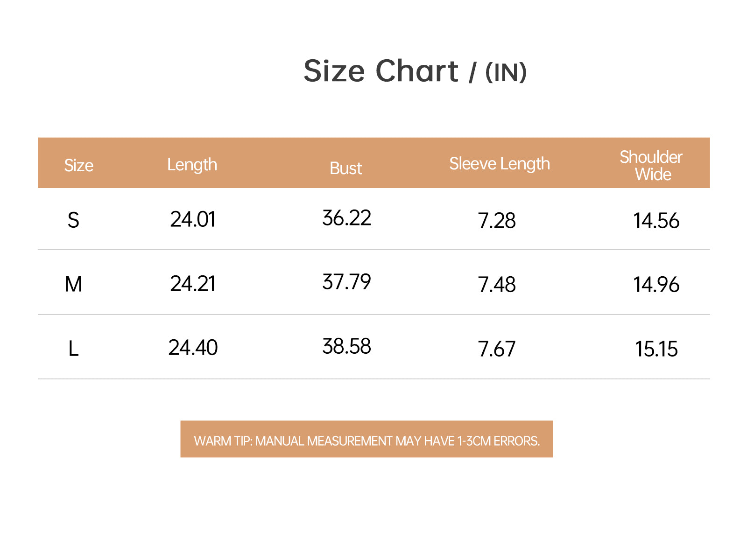
Task: Click the 38.58 bust value
Action: 346,346
